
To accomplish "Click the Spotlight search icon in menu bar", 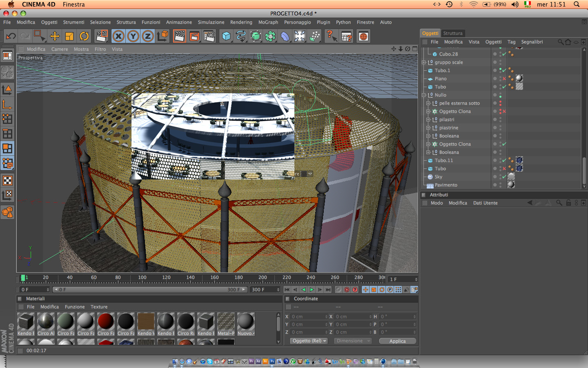I will click(x=577, y=4).
